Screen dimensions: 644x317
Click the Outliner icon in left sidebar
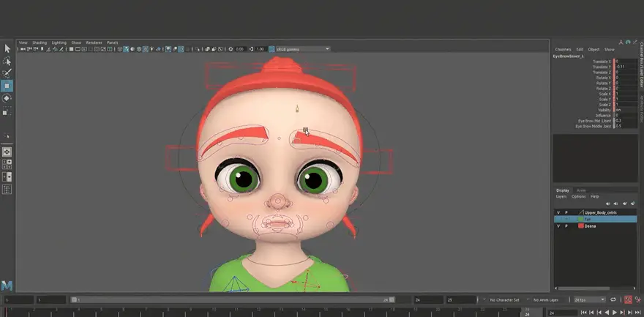point(7,190)
